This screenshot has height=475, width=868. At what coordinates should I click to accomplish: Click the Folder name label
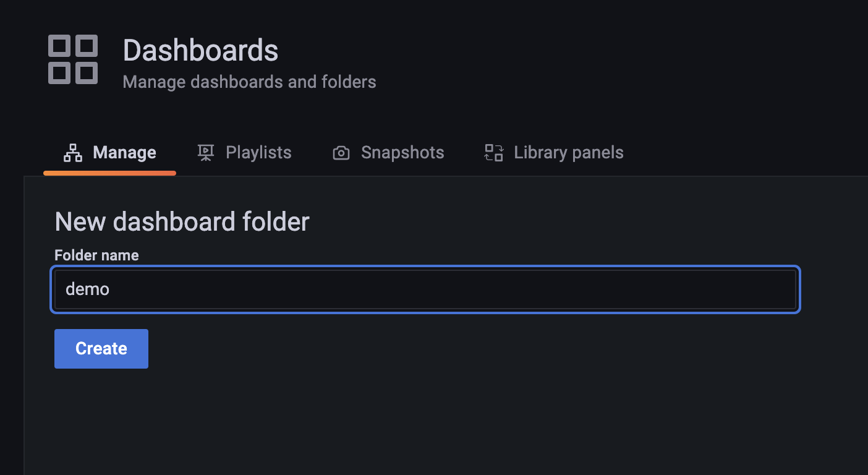click(96, 255)
